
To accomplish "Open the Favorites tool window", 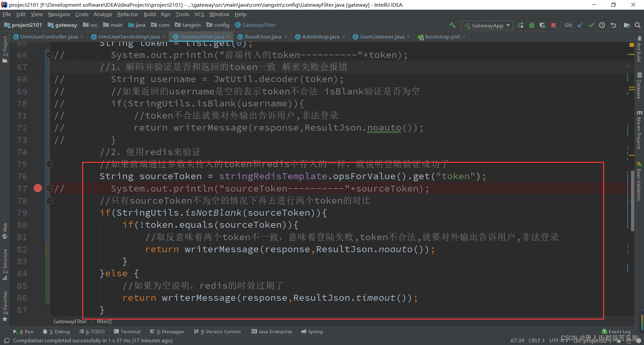I will pyautogui.click(x=5, y=306).
